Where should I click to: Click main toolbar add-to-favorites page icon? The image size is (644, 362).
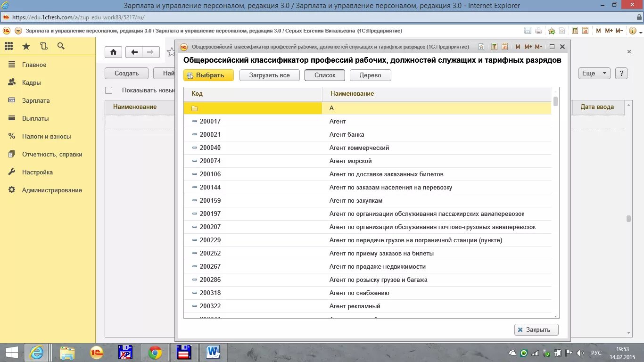562,31
